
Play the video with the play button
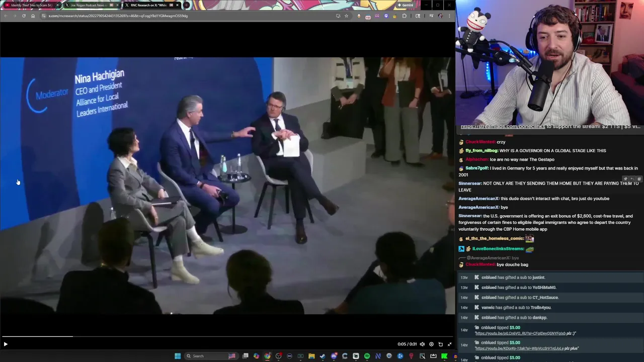tap(6, 344)
